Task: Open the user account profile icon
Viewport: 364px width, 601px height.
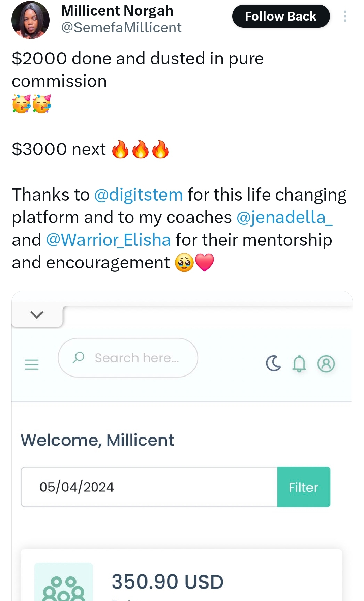Action: tap(326, 364)
